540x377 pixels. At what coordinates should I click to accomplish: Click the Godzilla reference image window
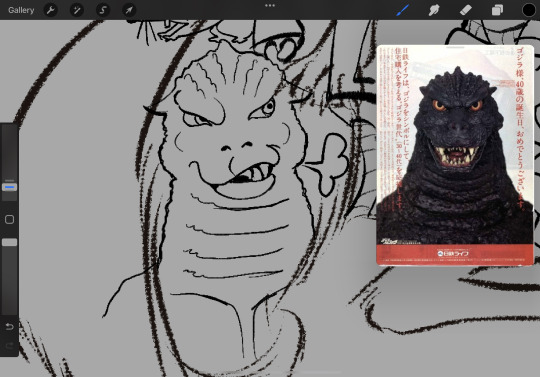[455, 155]
